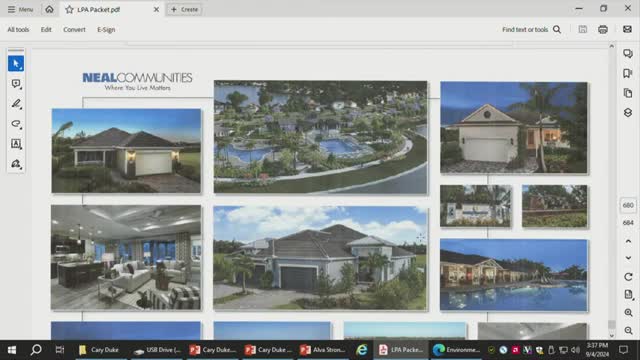
Task: Click the clubhouse pool night image
Action: pyautogui.click(x=514, y=275)
